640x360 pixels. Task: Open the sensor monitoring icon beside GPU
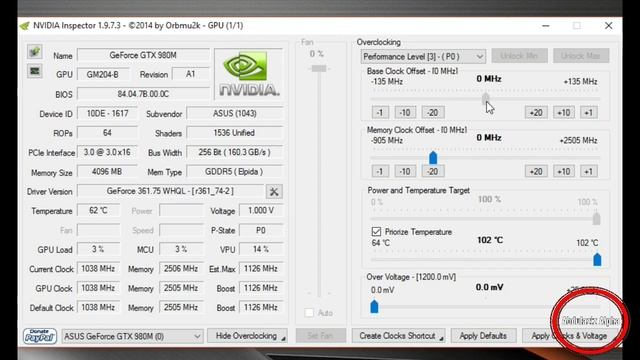[35, 71]
